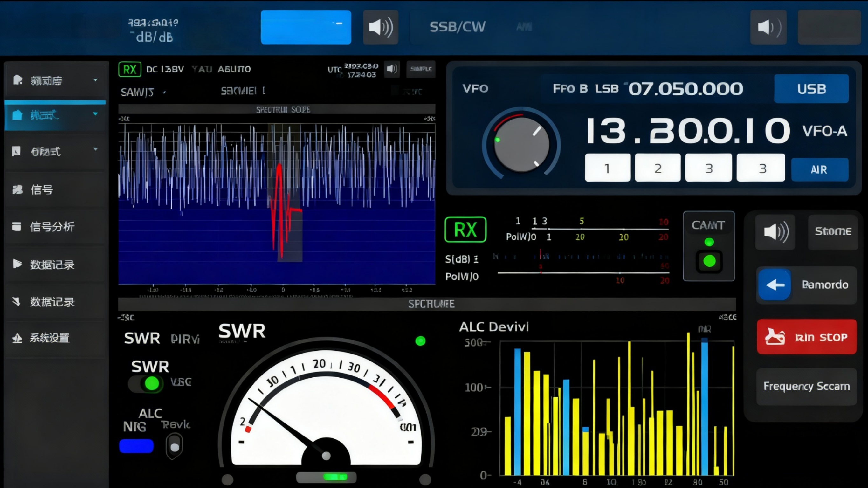
Task: Toggle the green CANT button
Action: point(709,261)
